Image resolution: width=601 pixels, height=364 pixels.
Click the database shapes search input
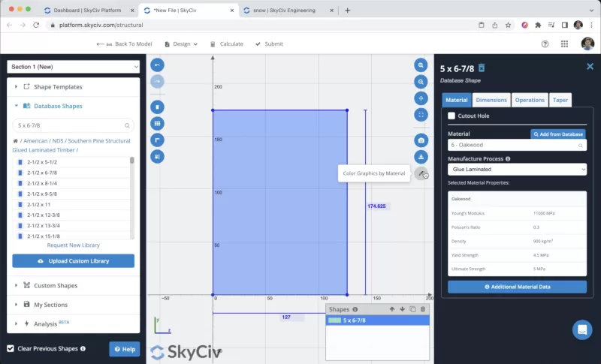tap(73, 125)
